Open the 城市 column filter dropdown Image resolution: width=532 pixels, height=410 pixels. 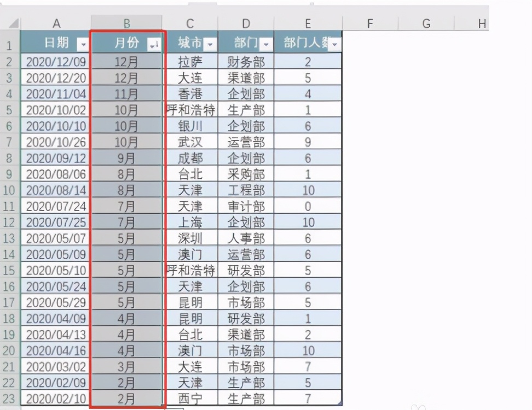[x=210, y=44]
